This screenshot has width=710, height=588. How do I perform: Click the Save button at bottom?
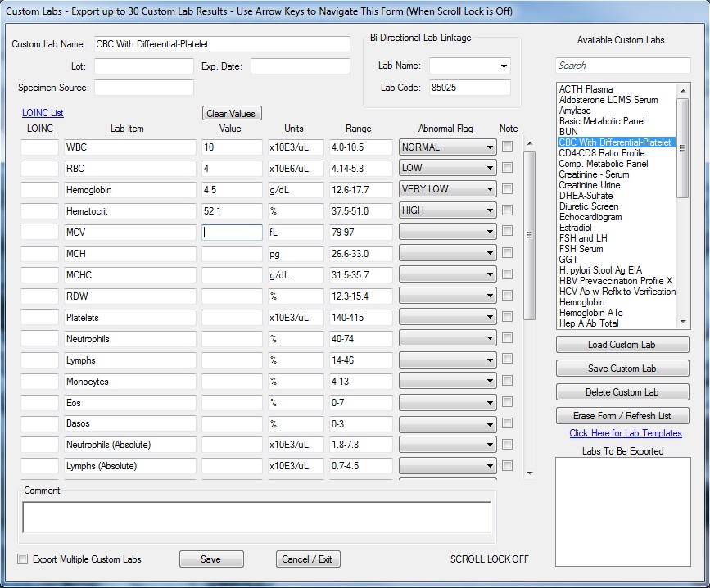click(x=211, y=559)
